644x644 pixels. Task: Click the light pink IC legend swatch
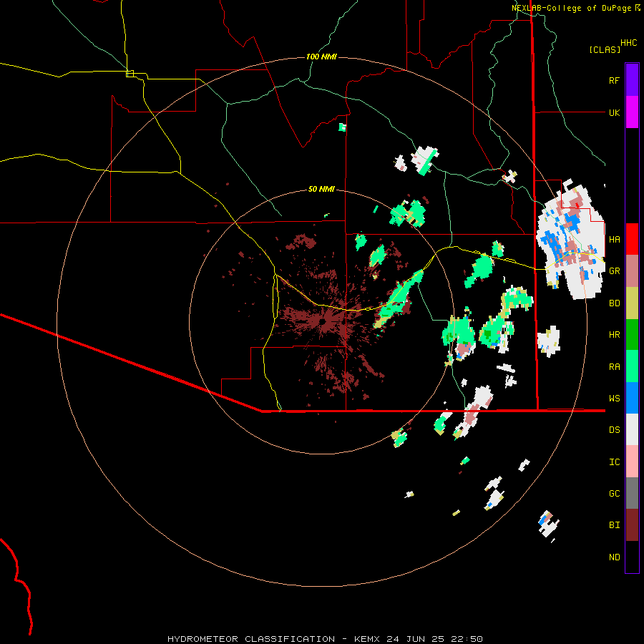(632, 462)
